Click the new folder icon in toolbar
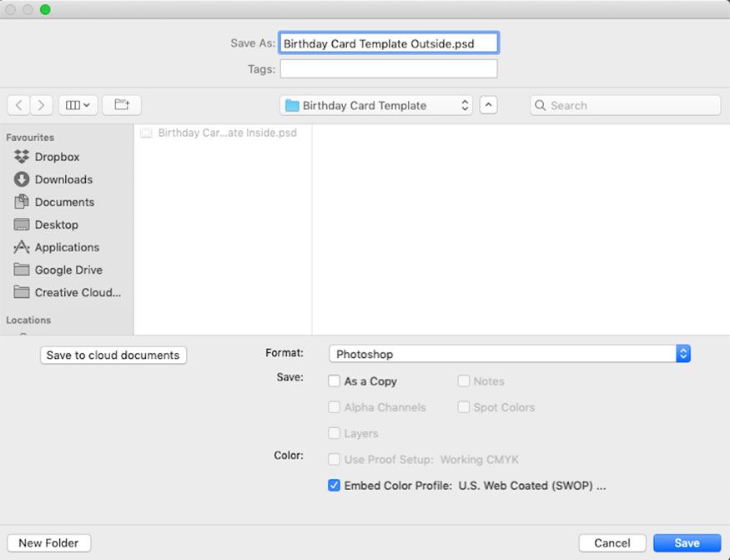The height and width of the screenshot is (560, 730). point(122,105)
